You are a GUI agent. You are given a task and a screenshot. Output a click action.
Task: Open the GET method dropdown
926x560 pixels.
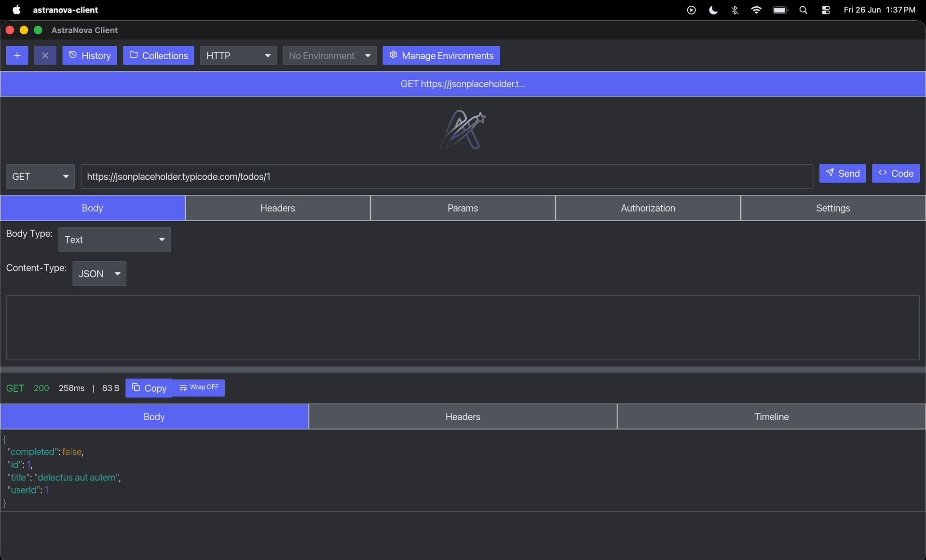click(40, 176)
